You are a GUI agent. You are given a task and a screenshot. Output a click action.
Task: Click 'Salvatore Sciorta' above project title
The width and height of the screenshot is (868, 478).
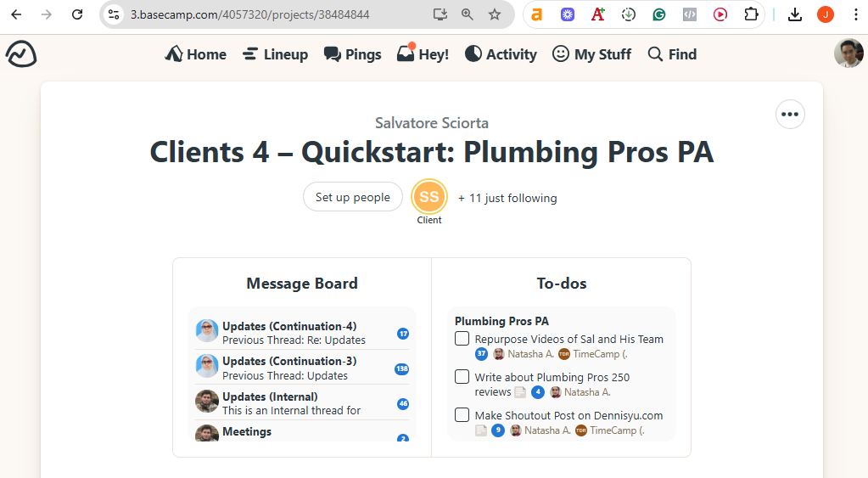point(432,123)
